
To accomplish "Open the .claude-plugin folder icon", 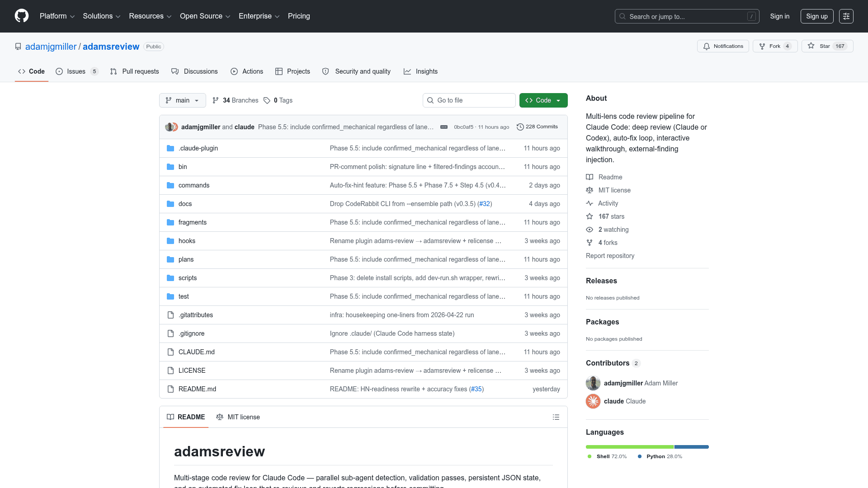I will tap(170, 148).
